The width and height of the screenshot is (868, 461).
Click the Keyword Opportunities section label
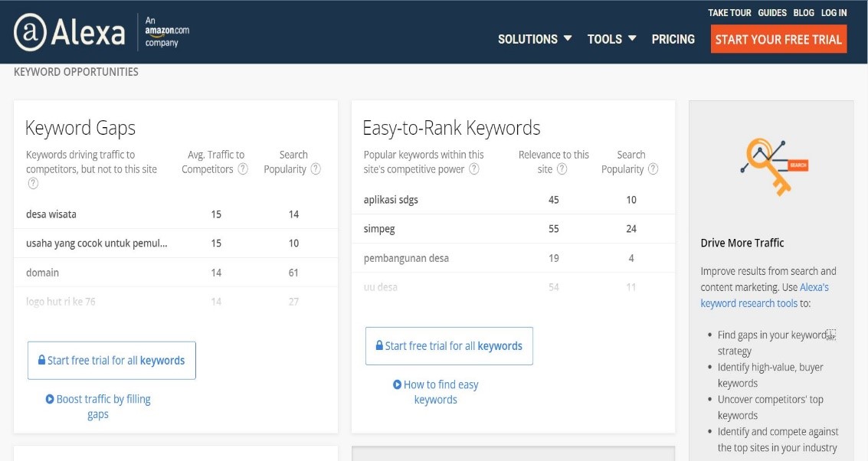tap(76, 72)
